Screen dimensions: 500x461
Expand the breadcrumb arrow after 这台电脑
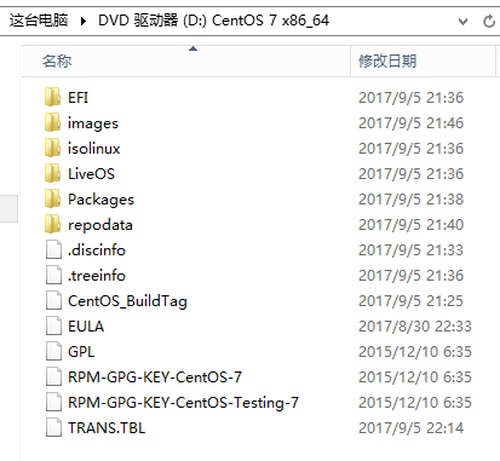(x=83, y=21)
